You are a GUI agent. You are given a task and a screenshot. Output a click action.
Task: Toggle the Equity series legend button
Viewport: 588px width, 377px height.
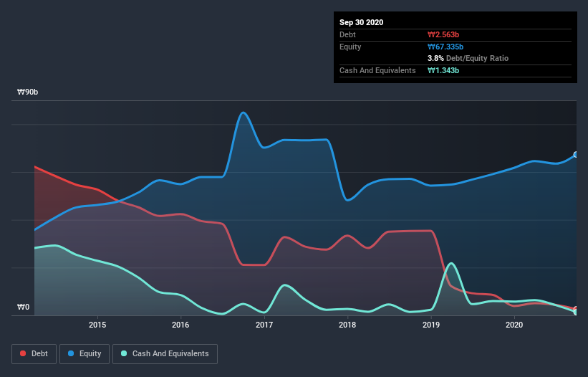[85, 354]
